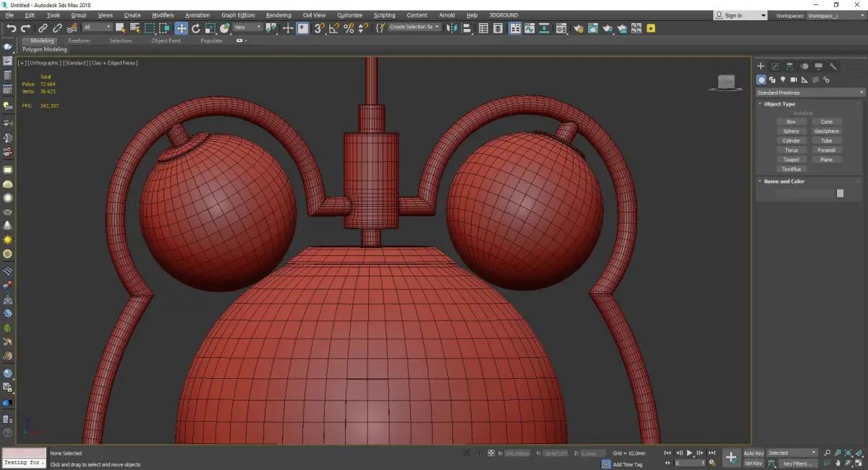The height and width of the screenshot is (470, 868).
Task: Open the Standard Primitives dropdown
Action: (809, 93)
